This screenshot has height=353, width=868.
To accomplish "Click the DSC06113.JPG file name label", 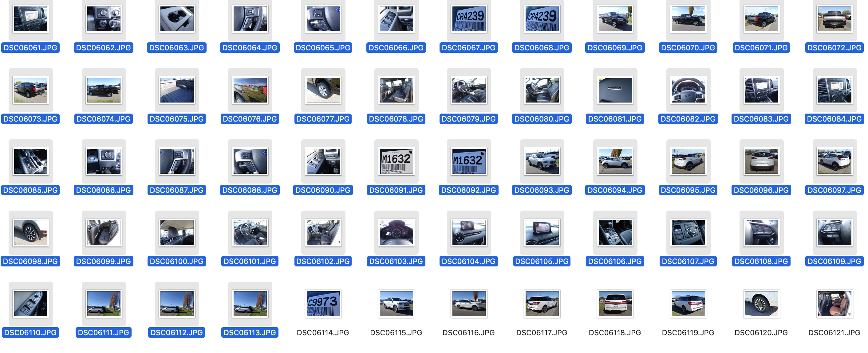I will tap(250, 332).
